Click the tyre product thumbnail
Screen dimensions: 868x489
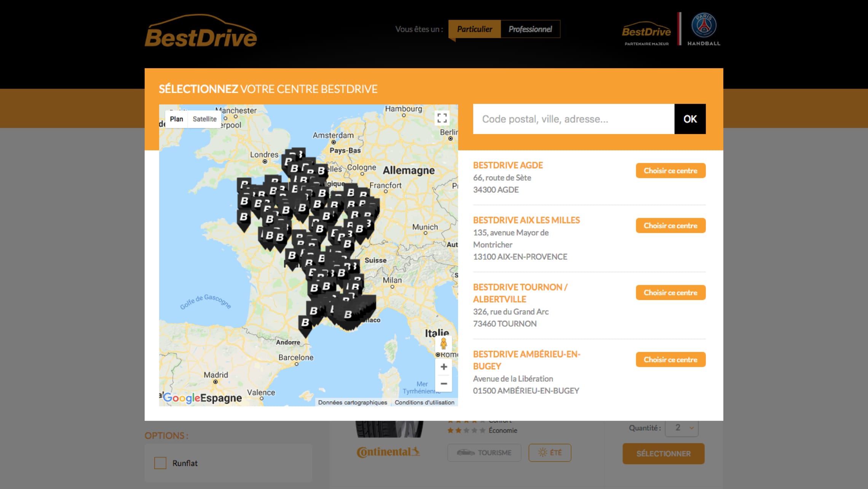(x=389, y=429)
